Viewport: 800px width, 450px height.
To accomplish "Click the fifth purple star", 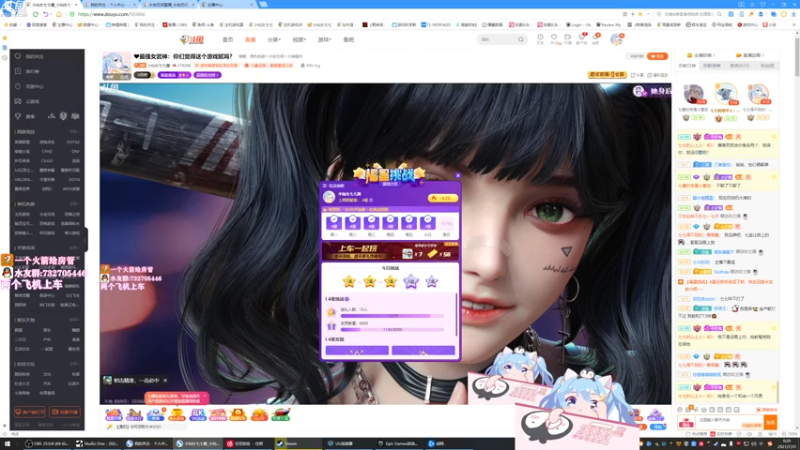I will [x=432, y=281].
